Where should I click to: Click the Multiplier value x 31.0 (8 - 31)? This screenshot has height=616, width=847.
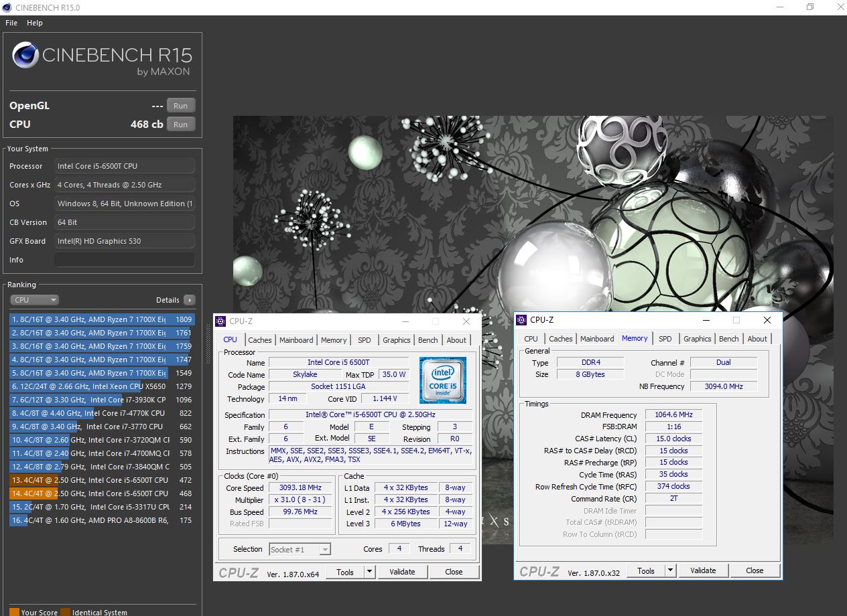pos(302,499)
